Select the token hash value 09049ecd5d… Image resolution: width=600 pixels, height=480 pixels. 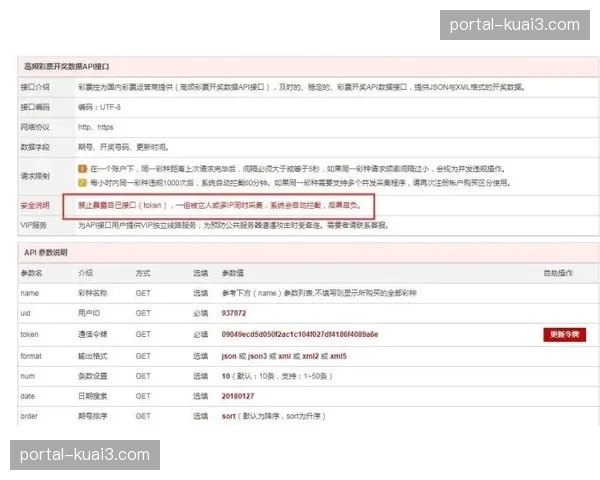(300, 334)
